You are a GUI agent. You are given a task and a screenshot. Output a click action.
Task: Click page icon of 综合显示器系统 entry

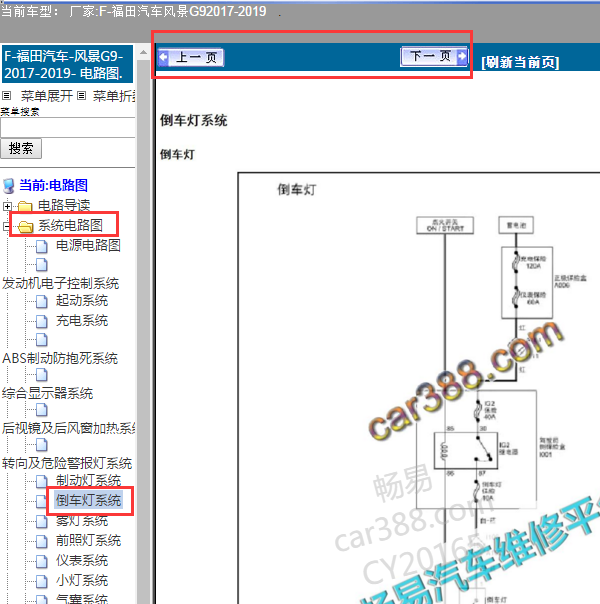click(x=42, y=374)
